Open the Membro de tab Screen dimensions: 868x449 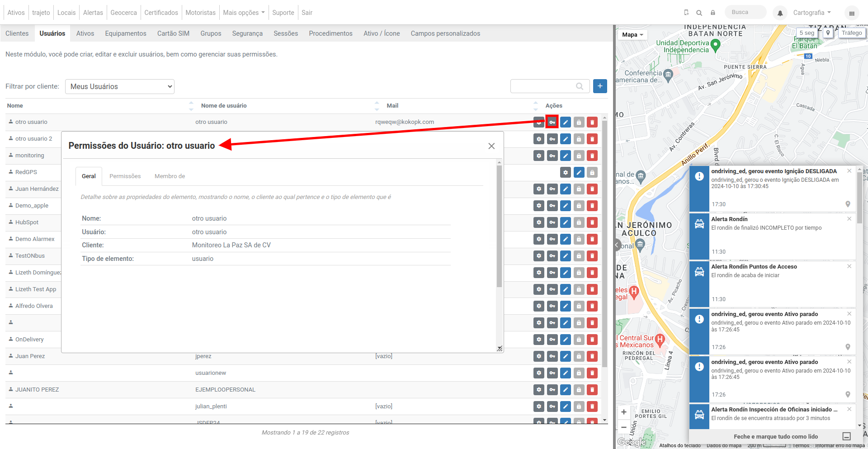pyautogui.click(x=170, y=176)
